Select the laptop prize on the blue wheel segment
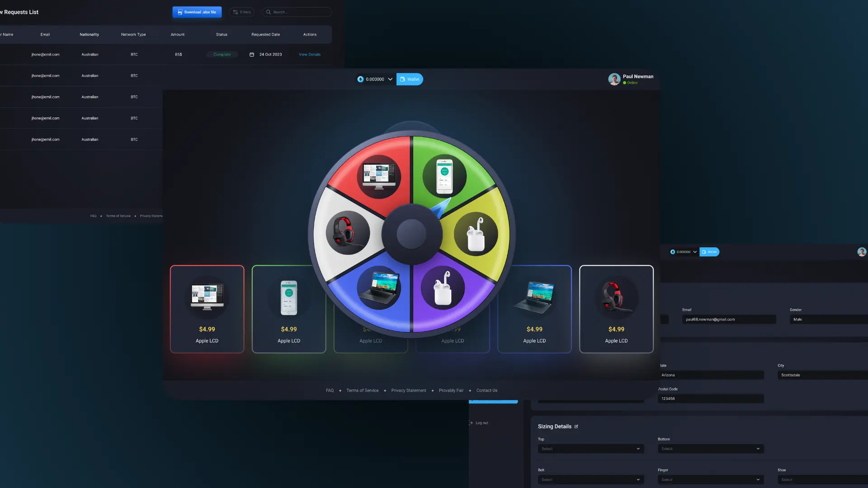Image resolution: width=868 pixels, height=488 pixels. click(379, 288)
